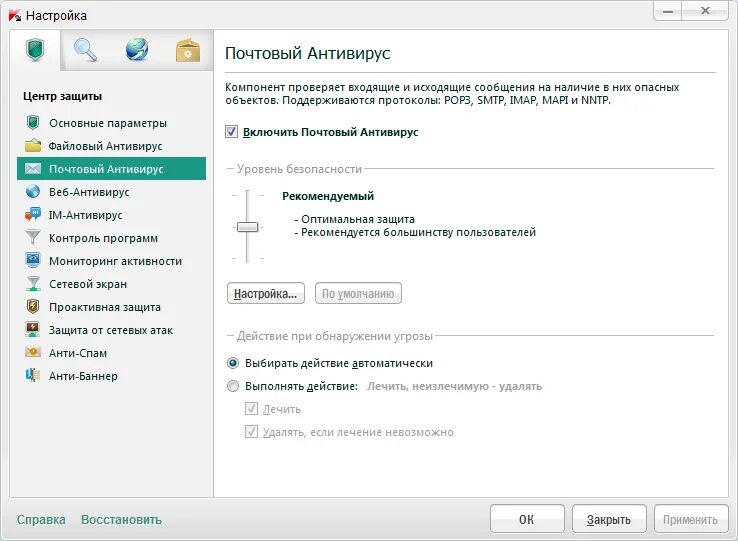Open the Настройка... button

(266, 293)
